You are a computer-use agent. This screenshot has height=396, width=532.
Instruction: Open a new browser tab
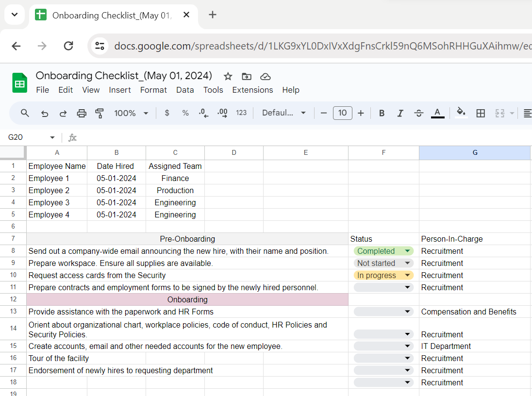213,15
